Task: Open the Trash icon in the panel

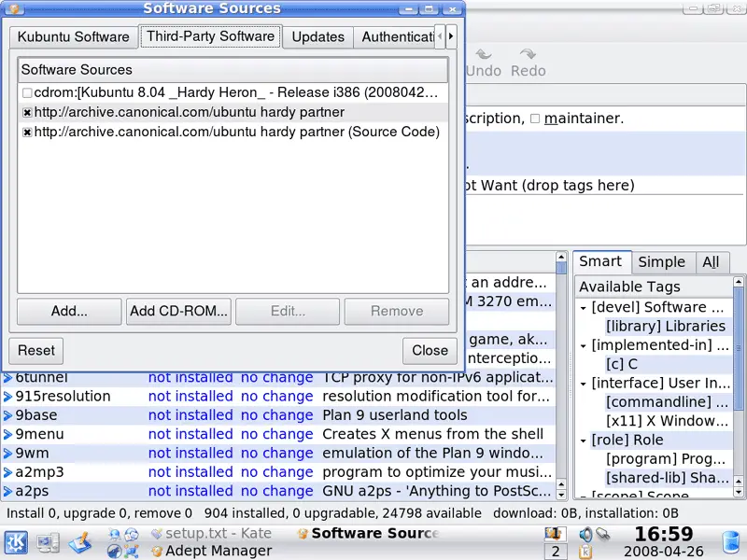Action: pos(730,544)
